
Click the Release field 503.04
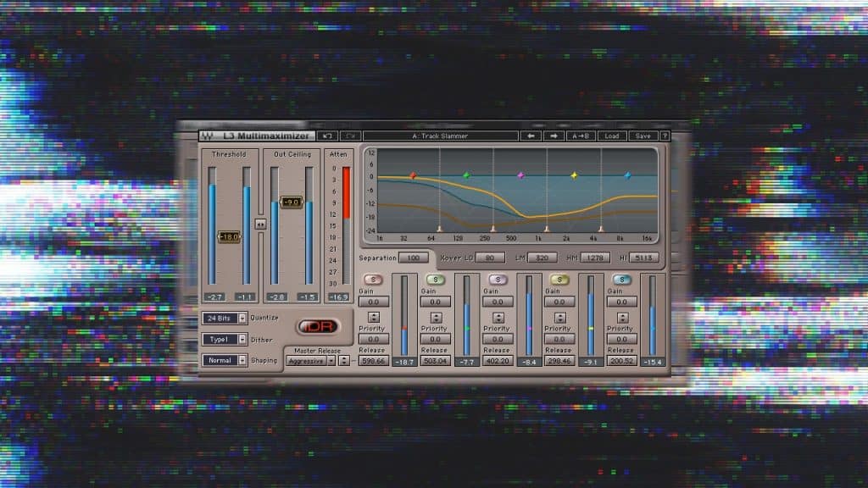tap(436, 361)
